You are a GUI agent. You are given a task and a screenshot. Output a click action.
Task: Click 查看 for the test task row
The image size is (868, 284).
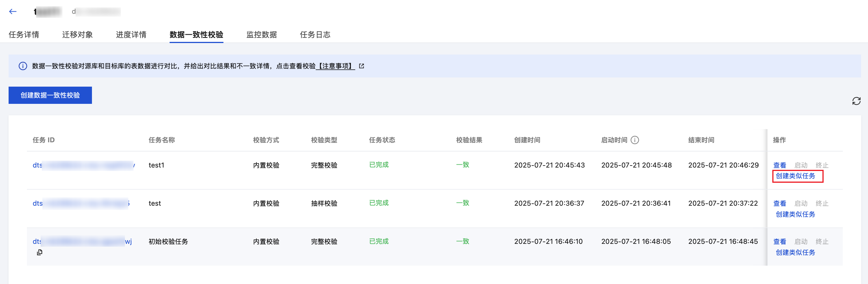pyautogui.click(x=779, y=203)
